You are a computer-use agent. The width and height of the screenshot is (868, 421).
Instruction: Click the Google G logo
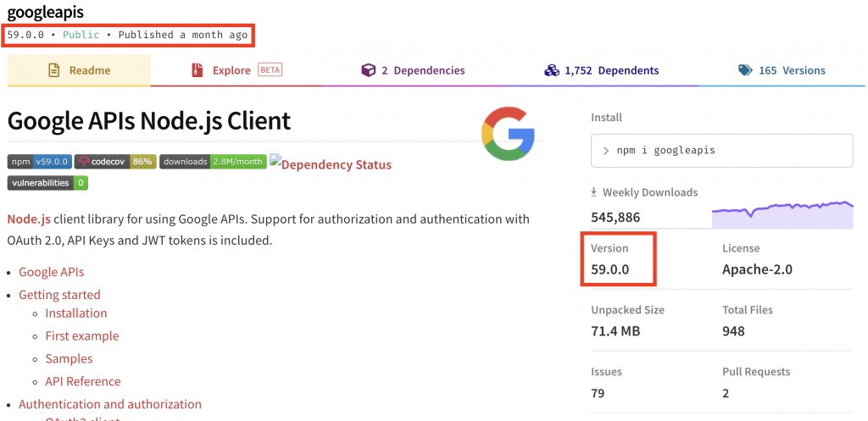[508, 133]
